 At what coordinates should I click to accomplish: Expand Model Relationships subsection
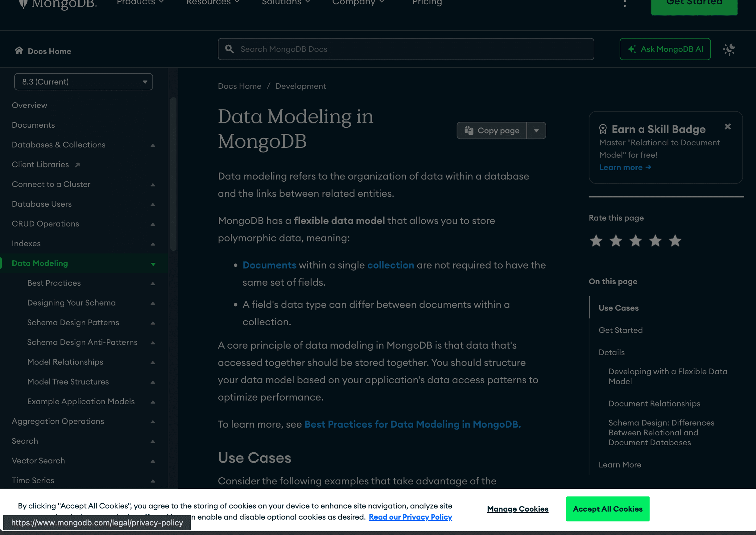(x=153, y=363)
